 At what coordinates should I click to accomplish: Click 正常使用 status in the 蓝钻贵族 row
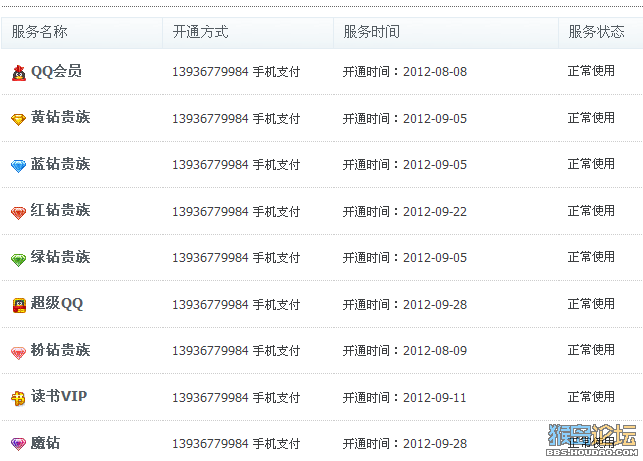tap(591, 164)
